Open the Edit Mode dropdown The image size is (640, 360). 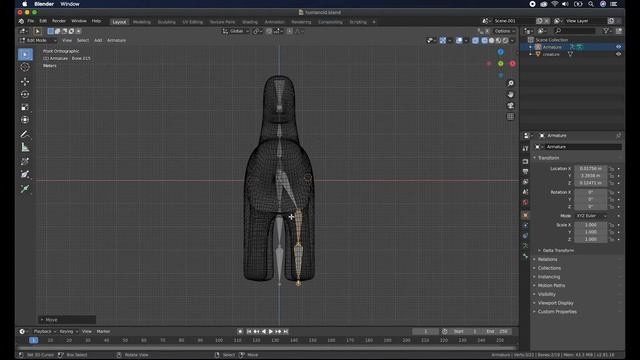pos(38,40)
